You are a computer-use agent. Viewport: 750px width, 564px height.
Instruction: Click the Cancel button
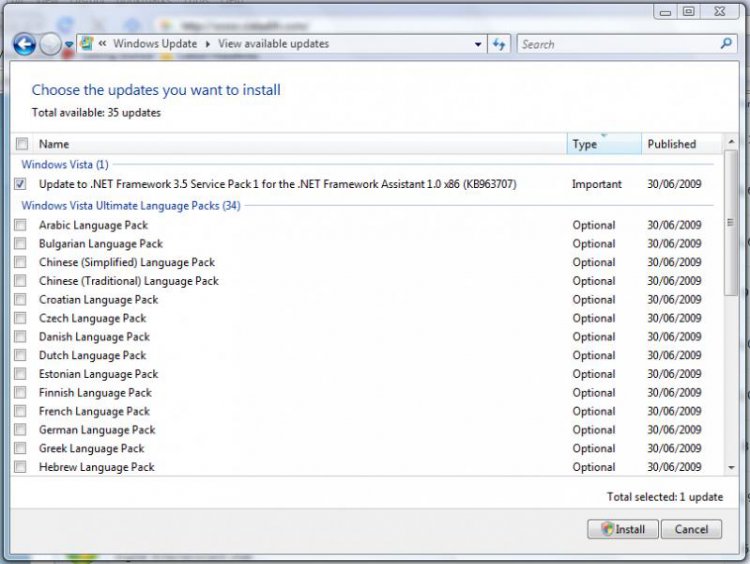(x=691, y=529)
